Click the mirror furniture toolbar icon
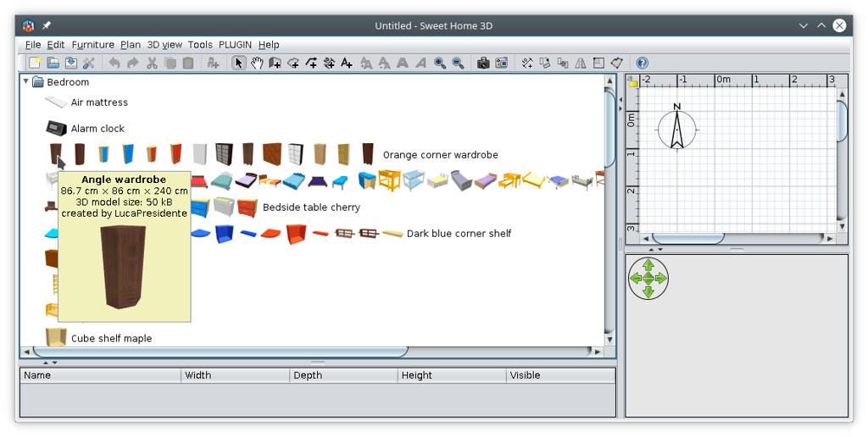Image resolution: width=868 pixels, height=437 pixels. [581, 63]
